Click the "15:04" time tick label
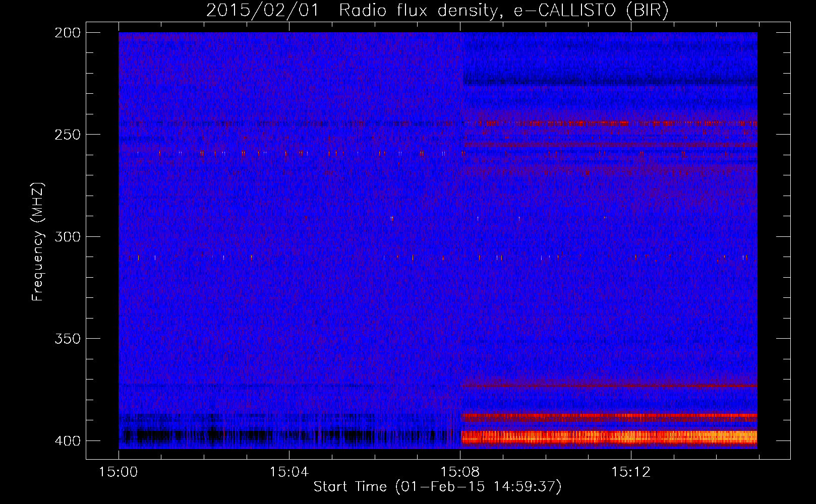Viewport: 816px width, 504px height. coord(289,472)
